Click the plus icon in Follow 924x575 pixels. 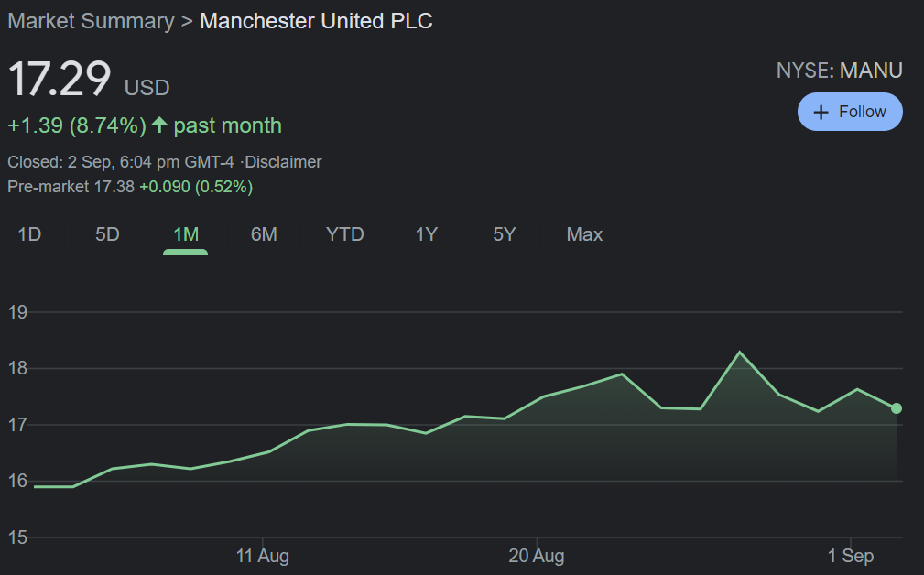click(821, 112)
